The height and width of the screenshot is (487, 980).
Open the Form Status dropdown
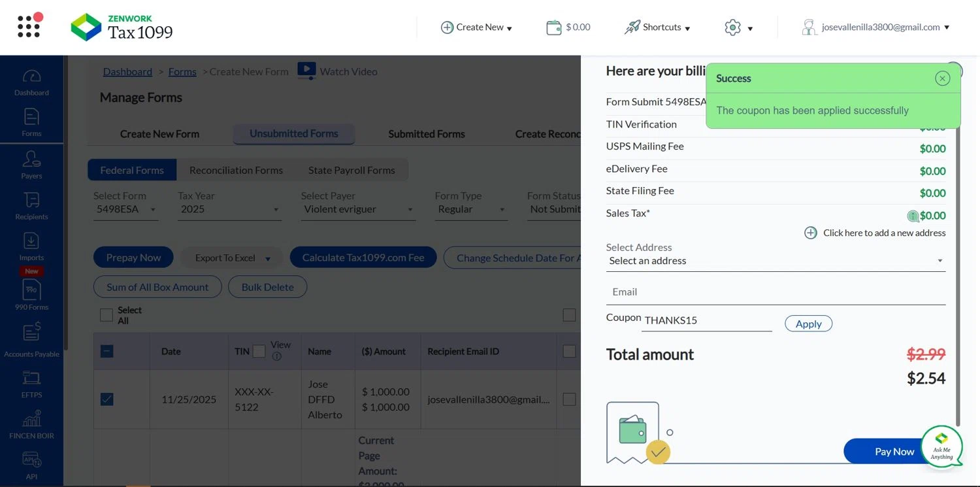coord(555,209)
